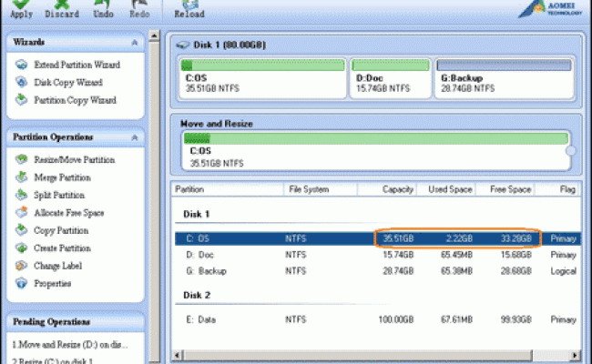
Task: Collapse the Wizards panel chevron
Action: coord(135,42)
